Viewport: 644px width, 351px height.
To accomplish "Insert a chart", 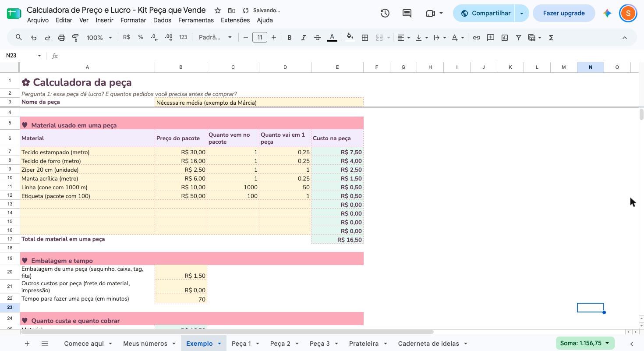I will click(x=505, y=38).
